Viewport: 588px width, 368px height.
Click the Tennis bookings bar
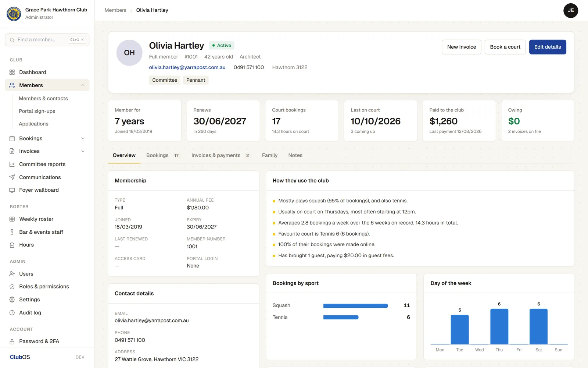pyautogui.click(x=341, y=317)
